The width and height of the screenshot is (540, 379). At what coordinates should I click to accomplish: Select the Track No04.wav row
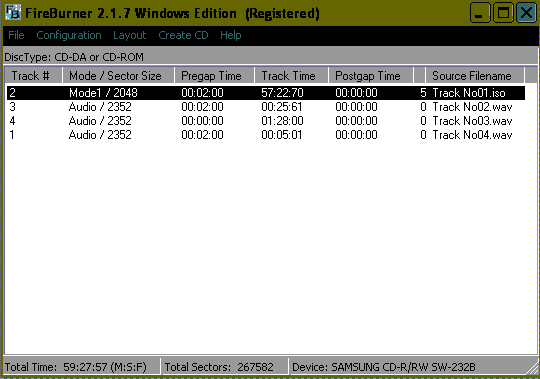(x=266, y=135)
